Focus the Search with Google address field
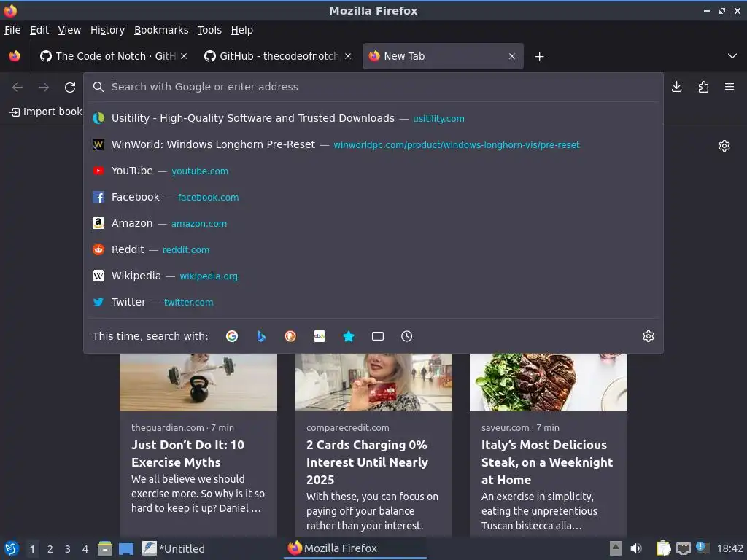 [373, 87]
